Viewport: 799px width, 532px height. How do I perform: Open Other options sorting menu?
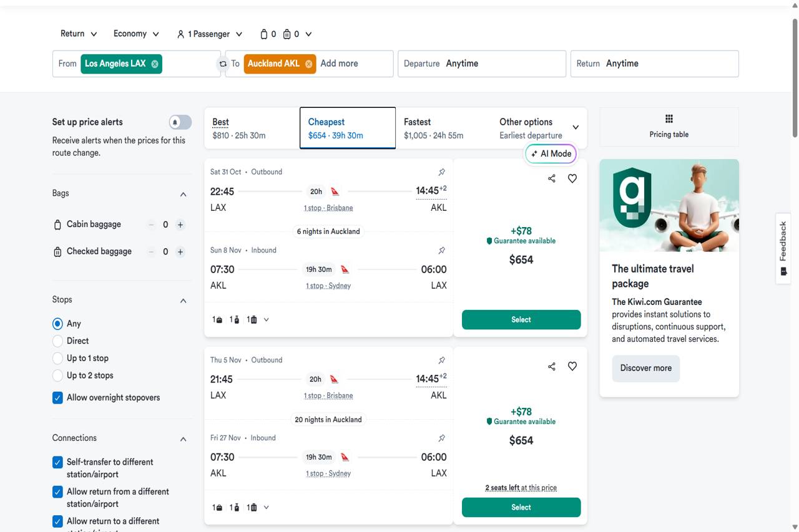click(x=539, y=128)
